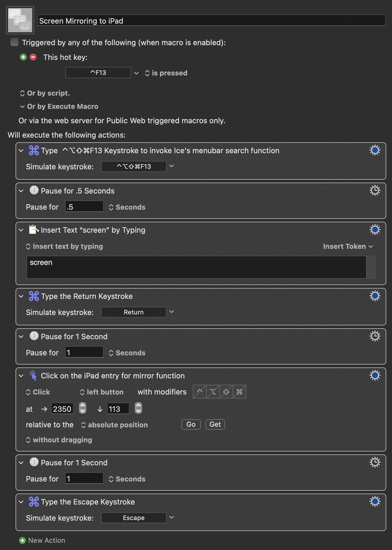Open gear menu for Return Keystroke action
The height and width of the screenshot is (550, 392).
pyautogui.click(x=375, y=296)
